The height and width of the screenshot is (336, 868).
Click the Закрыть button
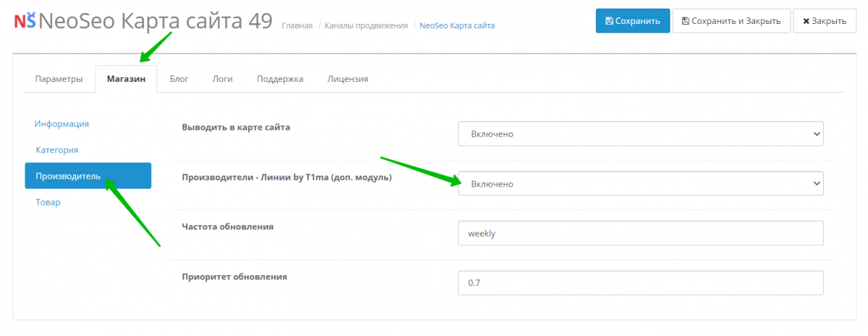pyautogui.click(x=824, y=21)
